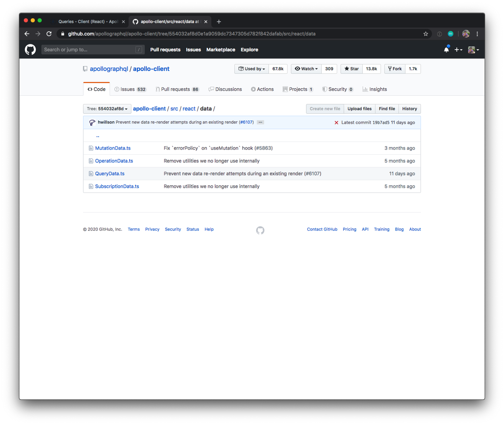This screenshot has width=504, height=425.
Task: Expand the Used by dropdown
Action: click(252, 69)
